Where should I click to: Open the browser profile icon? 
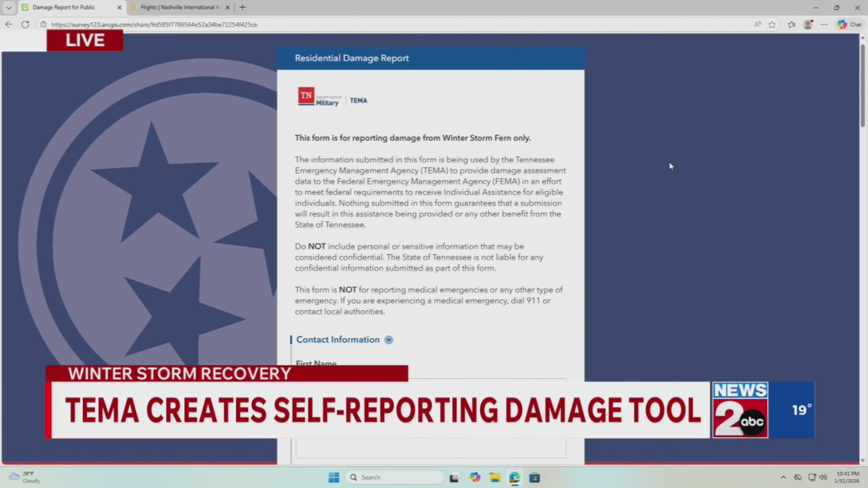tap(808, 24)
